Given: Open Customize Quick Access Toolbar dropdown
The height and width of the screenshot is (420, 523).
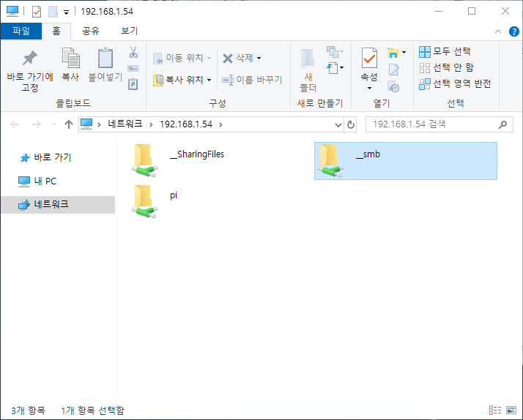Looking at the screenshot, I should point(67,12).
